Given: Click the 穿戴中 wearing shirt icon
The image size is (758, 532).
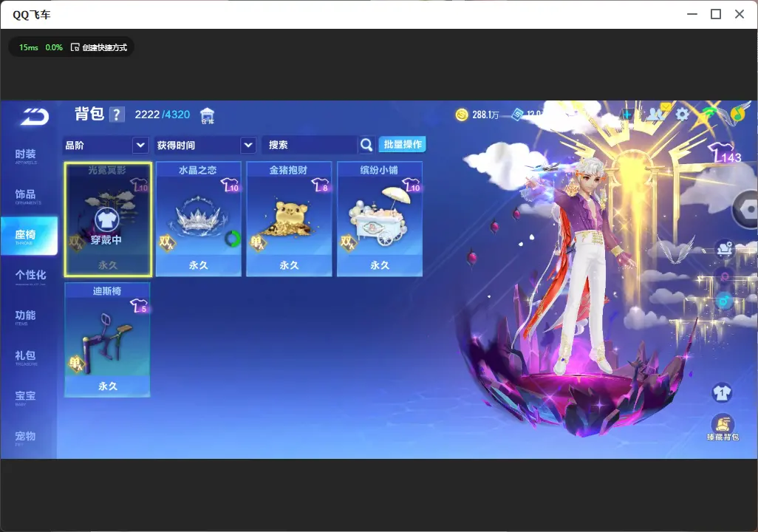Looking at the screenshot, I should tap(107, 220).
